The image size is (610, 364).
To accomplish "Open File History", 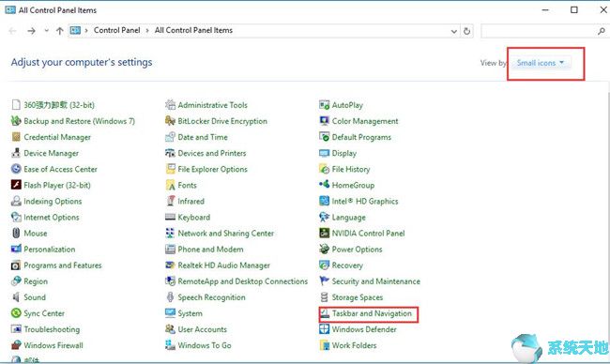I will point(351,169).
